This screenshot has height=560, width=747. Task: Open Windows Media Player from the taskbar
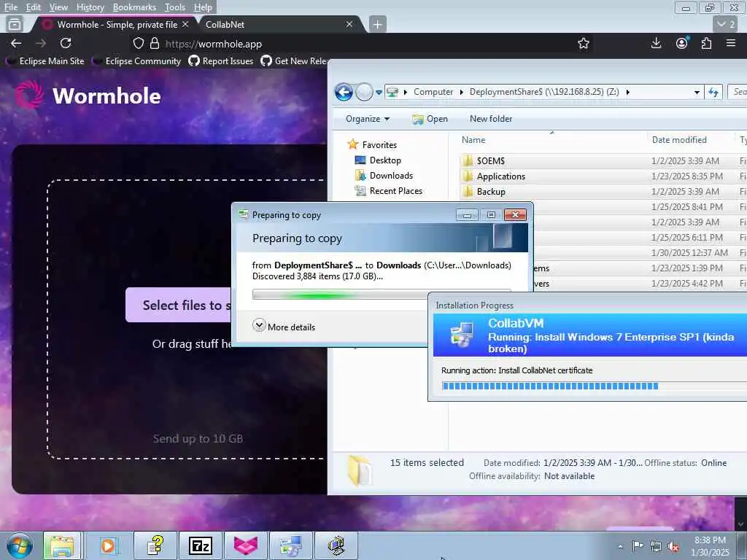click(x=108, y=545)
